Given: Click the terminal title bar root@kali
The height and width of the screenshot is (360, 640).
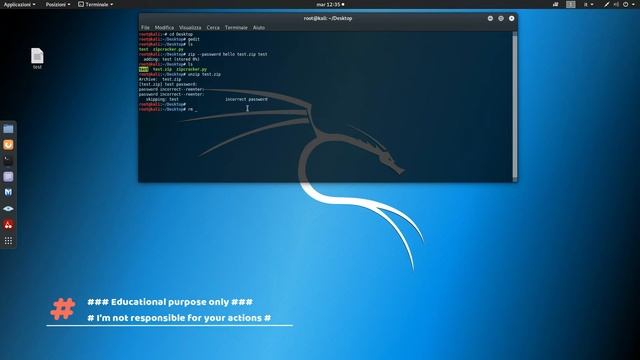Looking at the screenshot, I should [328, 18].
